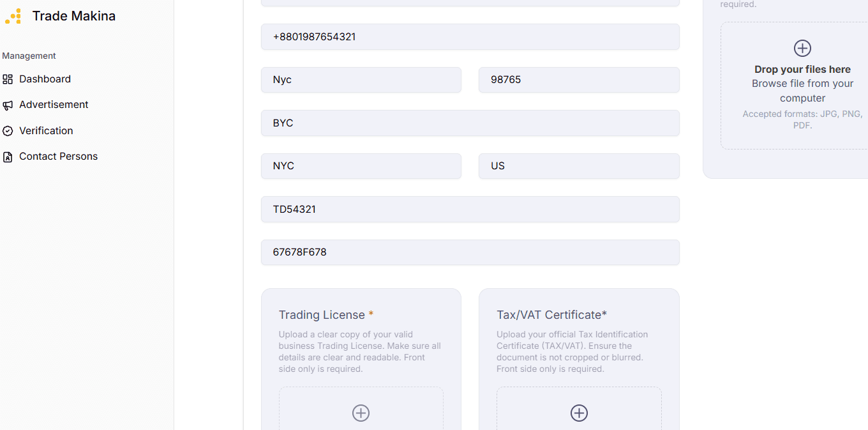Viewport: 868px width, 430px height.
Task: Click the plus icon under Trading License
Action: (361, 413)
